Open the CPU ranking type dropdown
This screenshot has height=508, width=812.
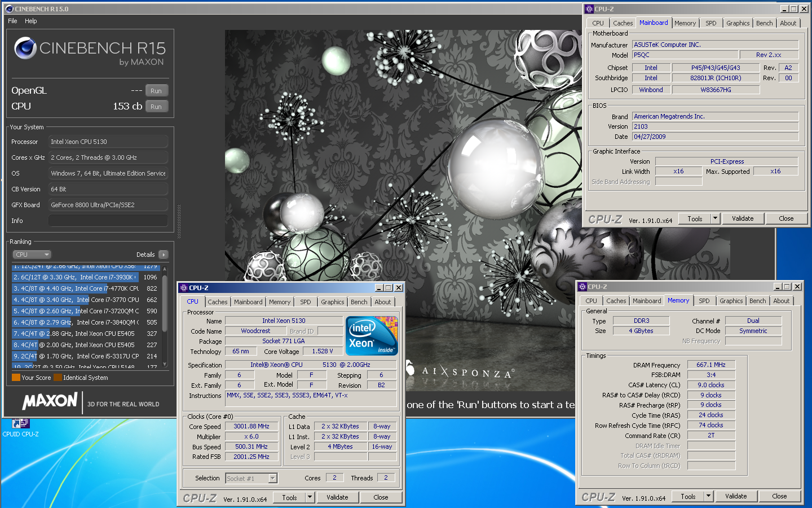(x=32, y=255)
